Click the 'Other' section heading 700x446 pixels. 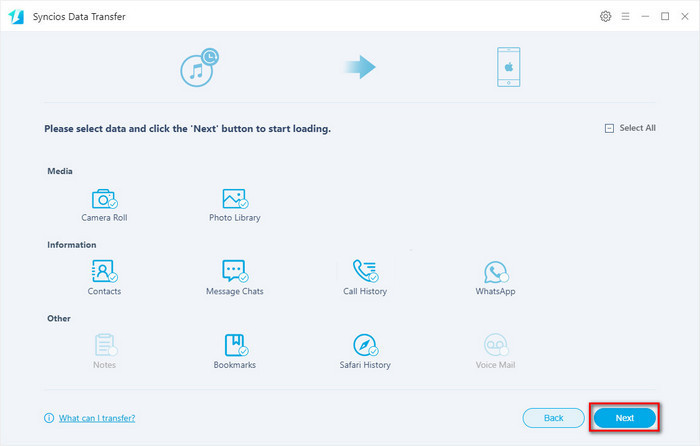click(x=59, y=319)
